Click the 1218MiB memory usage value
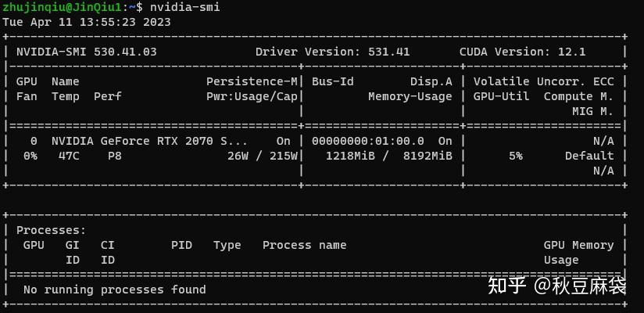The width and height of the screenshot is (644, 313). coord(350,156)
